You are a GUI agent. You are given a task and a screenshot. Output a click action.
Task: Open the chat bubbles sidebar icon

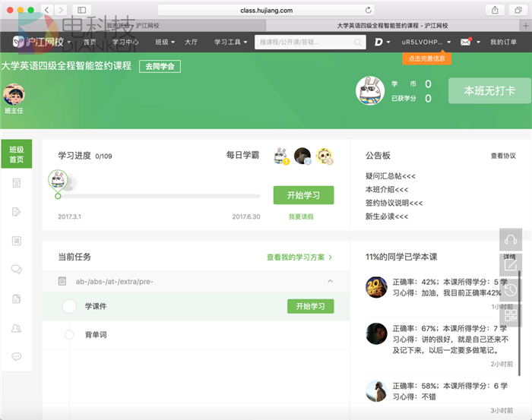click(x=16, y=270)
